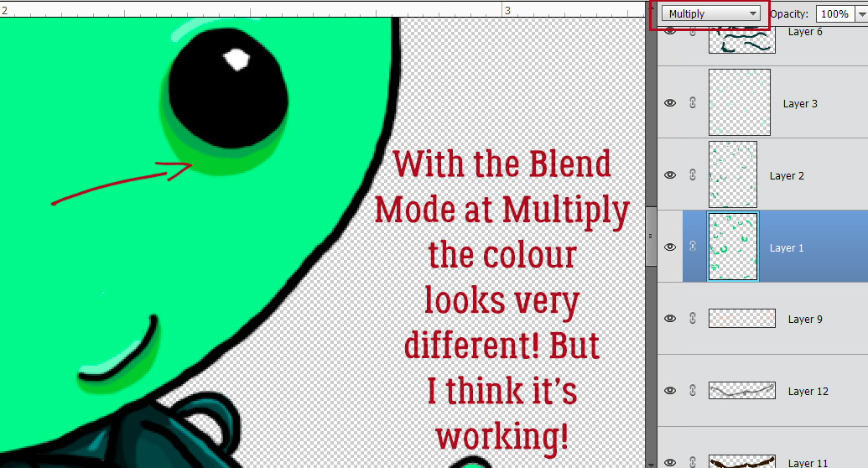Open the Opacity slider dropdown arrow
Image resolution: width=868 pixels, height=468 pixels.
click(861, 14)
